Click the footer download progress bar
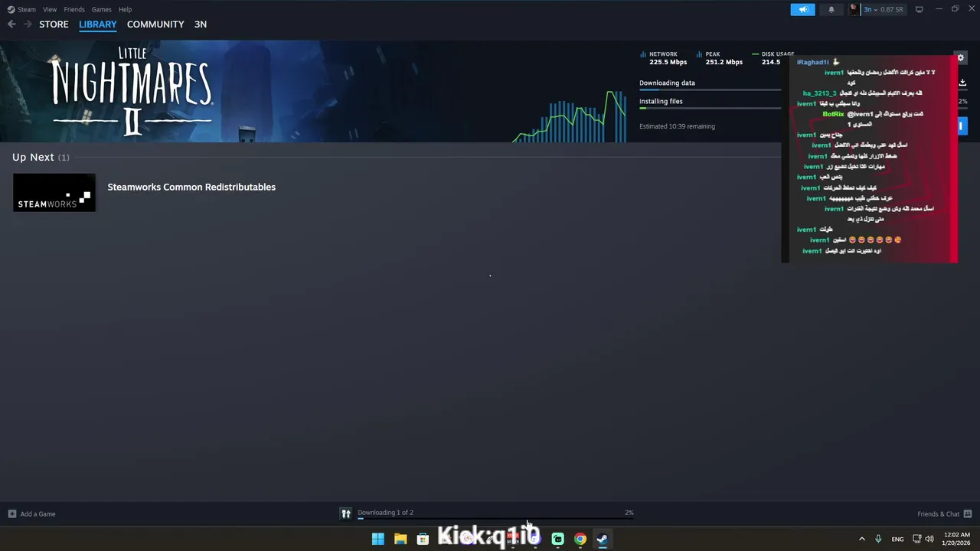This screenshot has height=551, width=980. coord(495,519)
